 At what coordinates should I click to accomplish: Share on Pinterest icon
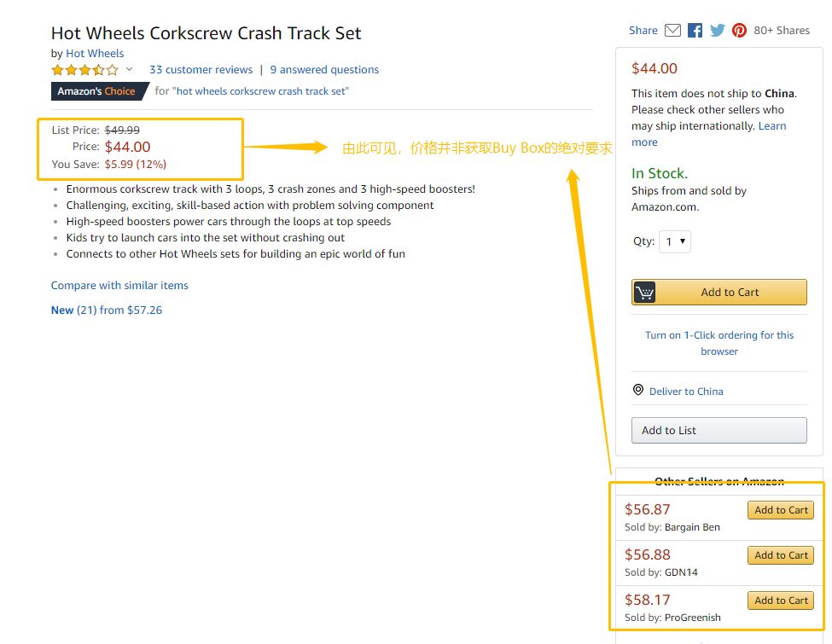[739, 31]
